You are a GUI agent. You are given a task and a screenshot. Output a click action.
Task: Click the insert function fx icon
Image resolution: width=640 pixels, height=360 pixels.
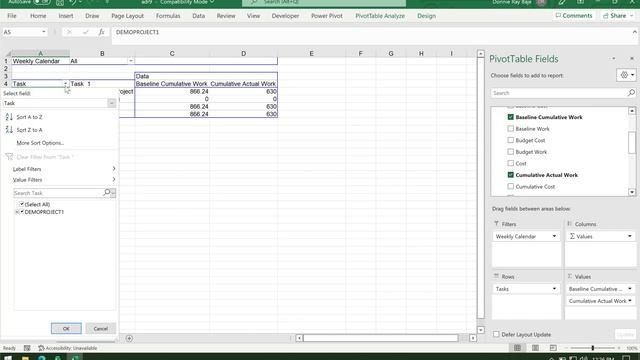pos(102,32)
